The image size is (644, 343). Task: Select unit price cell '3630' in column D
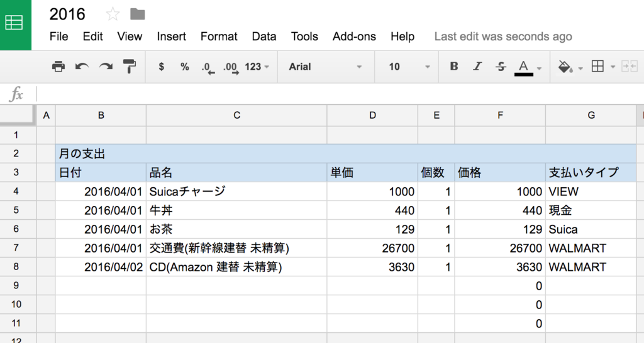coord(372,267)
